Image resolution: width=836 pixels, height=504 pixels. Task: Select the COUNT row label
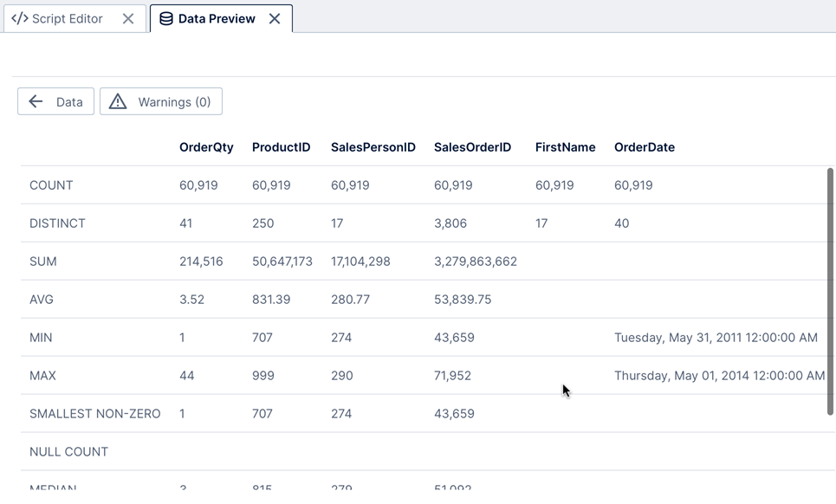pos(51,185)
